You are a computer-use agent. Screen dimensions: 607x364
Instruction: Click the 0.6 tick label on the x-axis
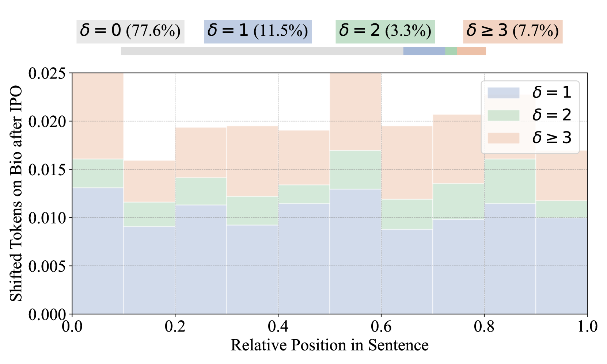[381, 327]
